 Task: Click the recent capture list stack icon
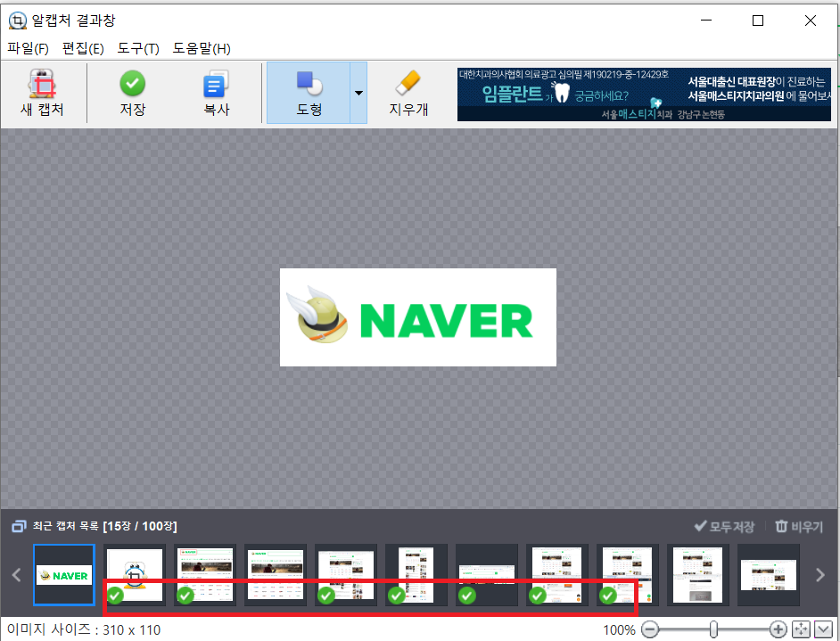[x=19, y=526]
